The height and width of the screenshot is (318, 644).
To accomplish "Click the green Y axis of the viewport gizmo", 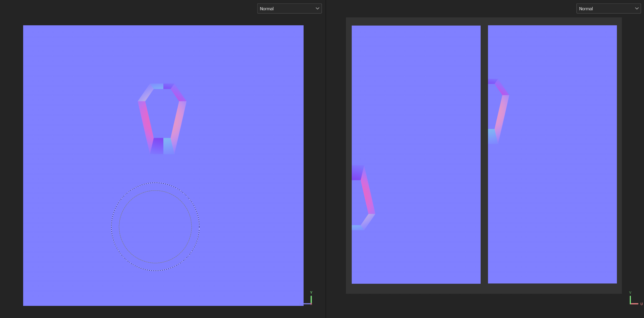I will 311,299.
